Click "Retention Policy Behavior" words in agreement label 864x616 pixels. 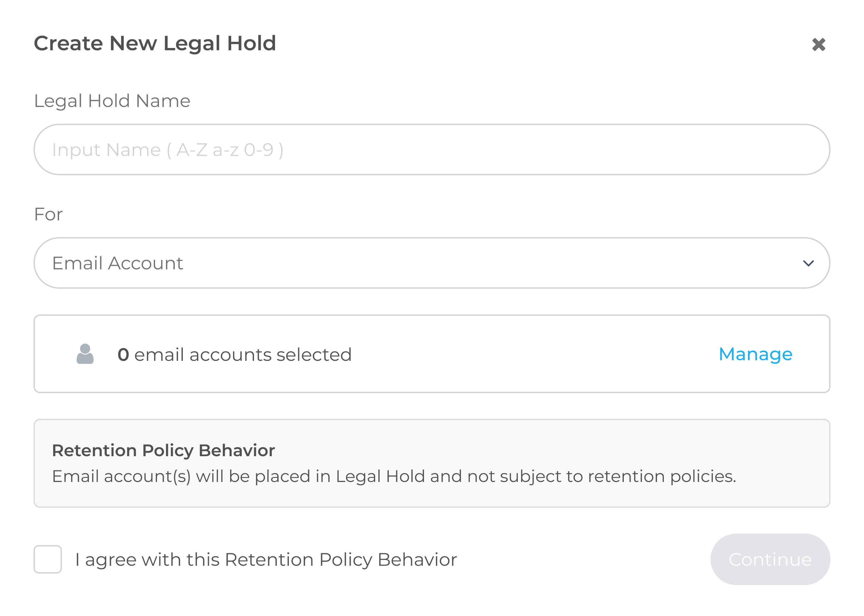[x=341, y=560]
